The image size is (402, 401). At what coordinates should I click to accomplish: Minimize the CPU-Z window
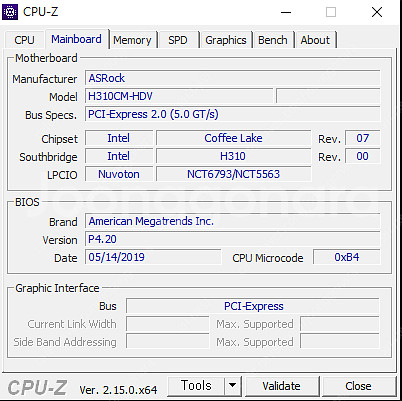pos(286,12)
